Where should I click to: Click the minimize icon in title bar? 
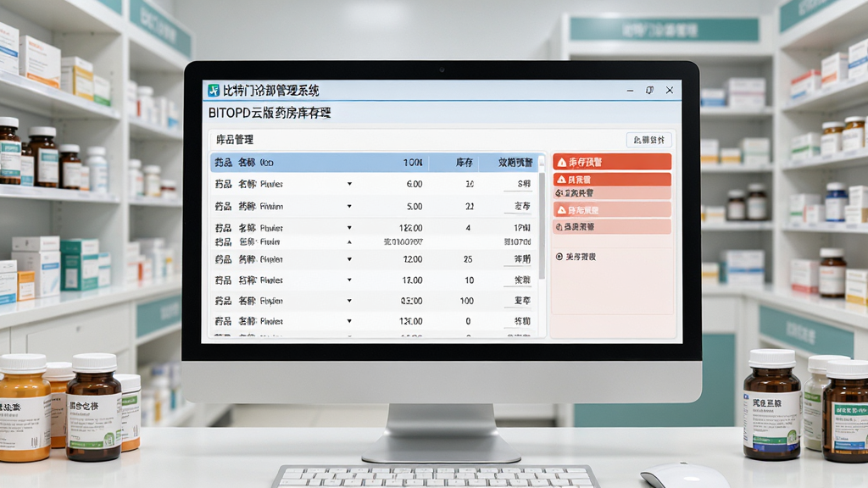pos(630,90)
